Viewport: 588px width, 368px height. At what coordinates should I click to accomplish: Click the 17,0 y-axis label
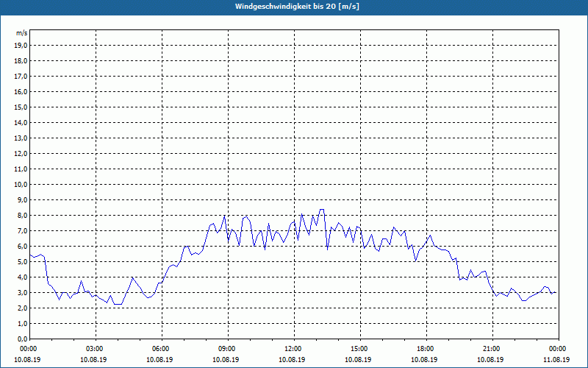click(21, 77)
